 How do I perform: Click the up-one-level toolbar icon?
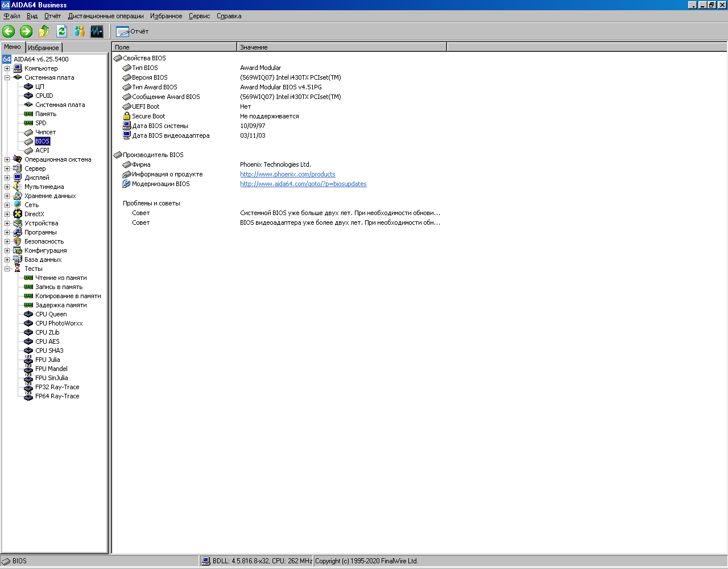44,31
